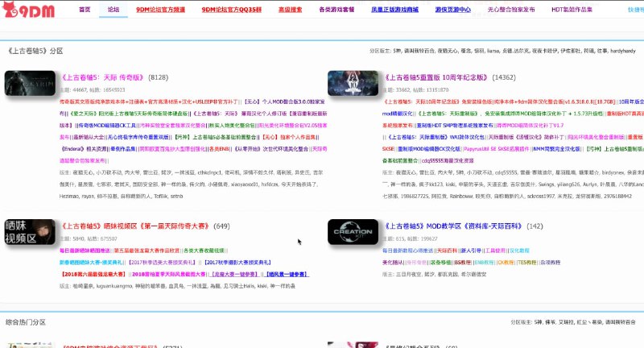
Task: Open TES教程 tutorial link
Action: coord(527,262)
